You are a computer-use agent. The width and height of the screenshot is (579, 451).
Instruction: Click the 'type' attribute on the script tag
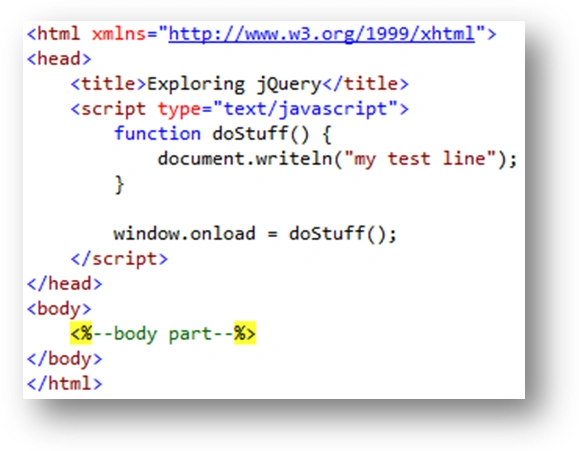(x=179, y=110)
